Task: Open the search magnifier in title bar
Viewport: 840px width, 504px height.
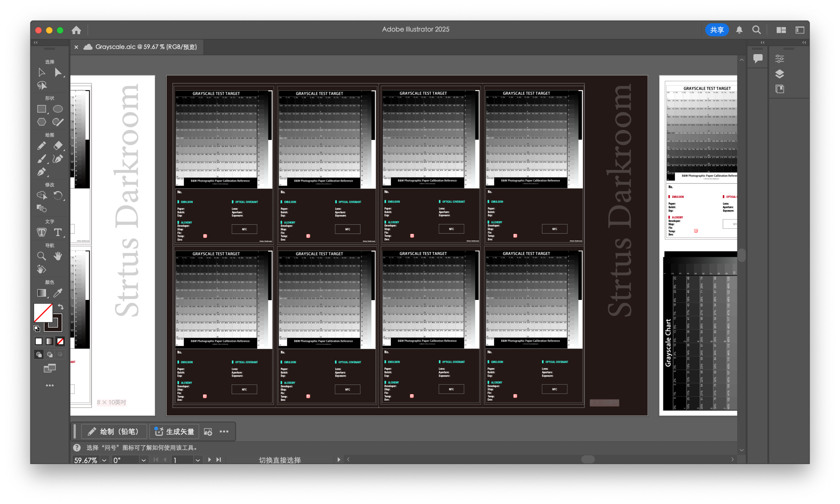Action: point(756,30)
